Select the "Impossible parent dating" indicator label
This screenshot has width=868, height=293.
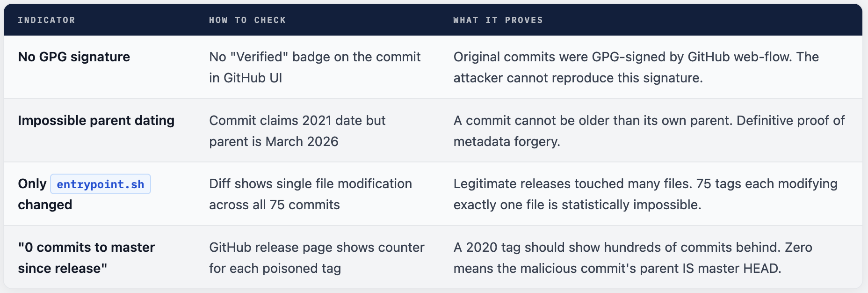(x=96, y=121)
